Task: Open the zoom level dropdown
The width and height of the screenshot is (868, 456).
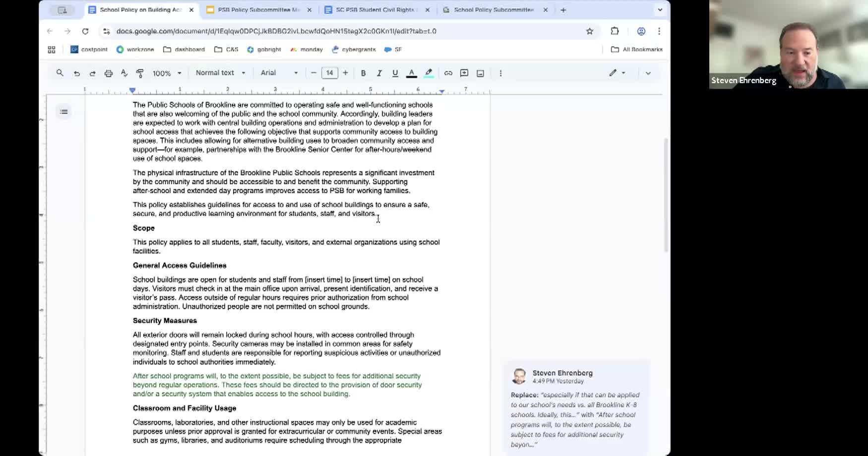Action: click(x=167, y=73)
